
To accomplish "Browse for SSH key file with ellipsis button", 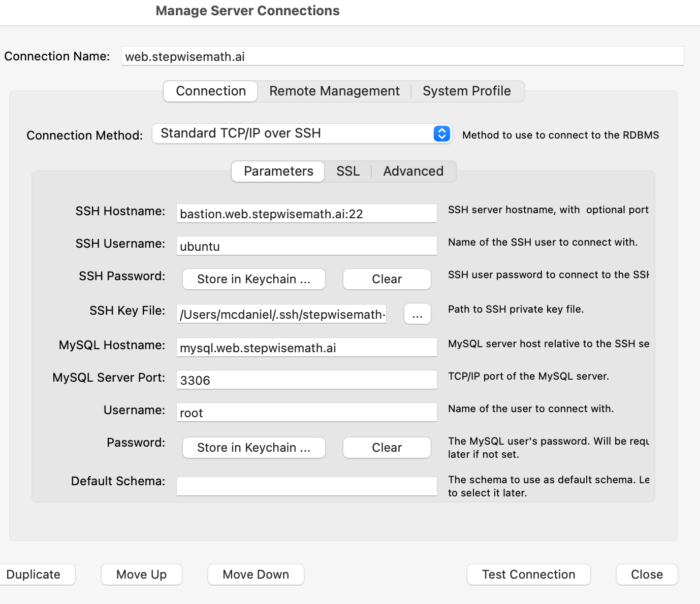I will 418,314.
